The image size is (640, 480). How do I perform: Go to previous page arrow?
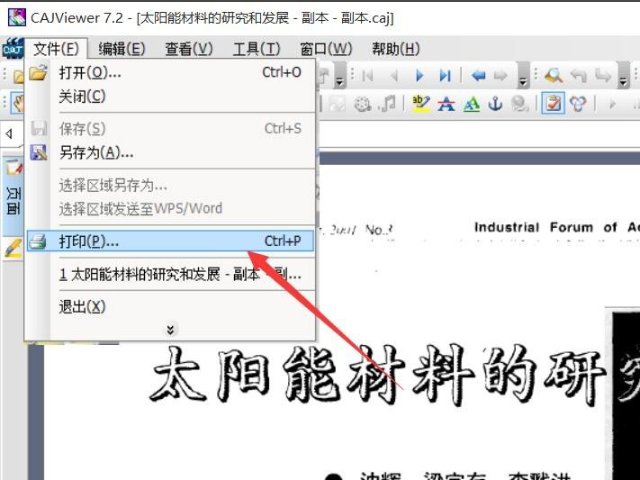[x=394, y=76]
